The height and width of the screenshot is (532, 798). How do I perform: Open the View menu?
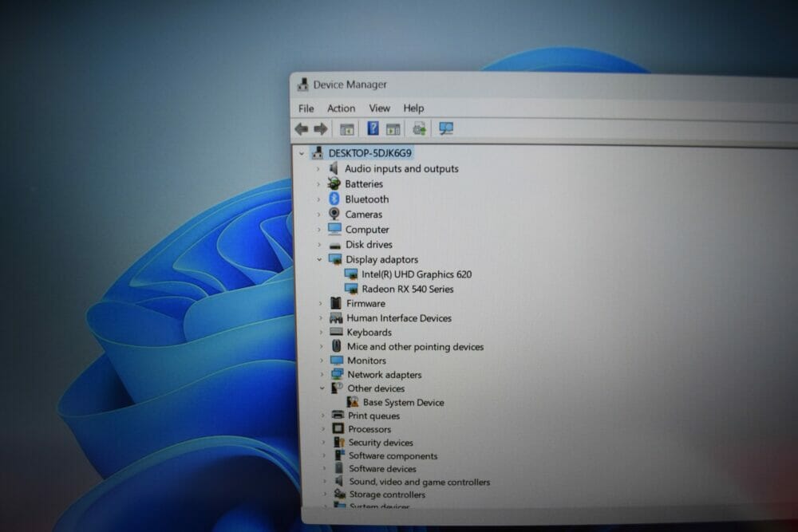coord(379,108)
